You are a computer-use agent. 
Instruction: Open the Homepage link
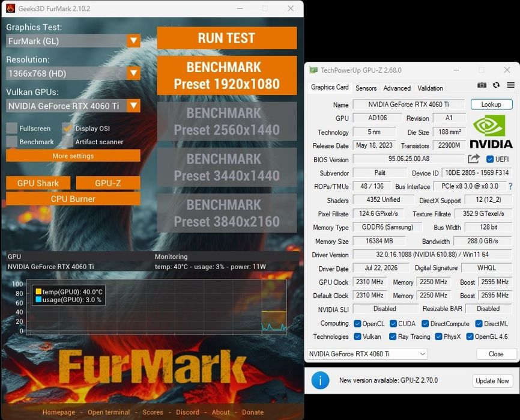[59, 412]
